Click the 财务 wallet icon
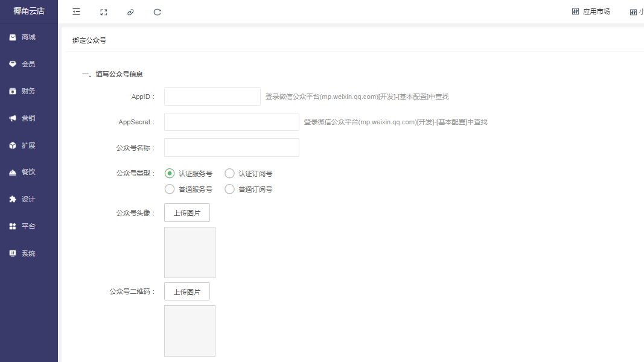This screenshot has height=362, width=644. pos(13,91)
